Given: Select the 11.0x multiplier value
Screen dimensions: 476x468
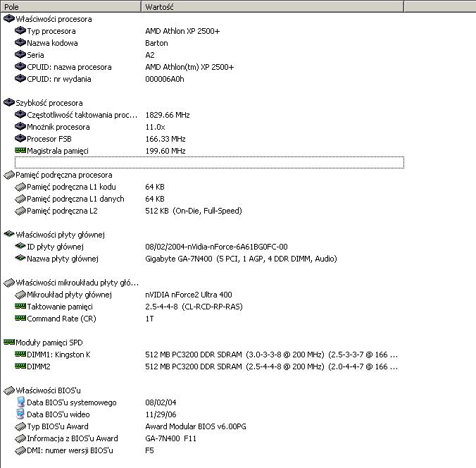Looking at the screenshot, I should click(x=155, y=127).
